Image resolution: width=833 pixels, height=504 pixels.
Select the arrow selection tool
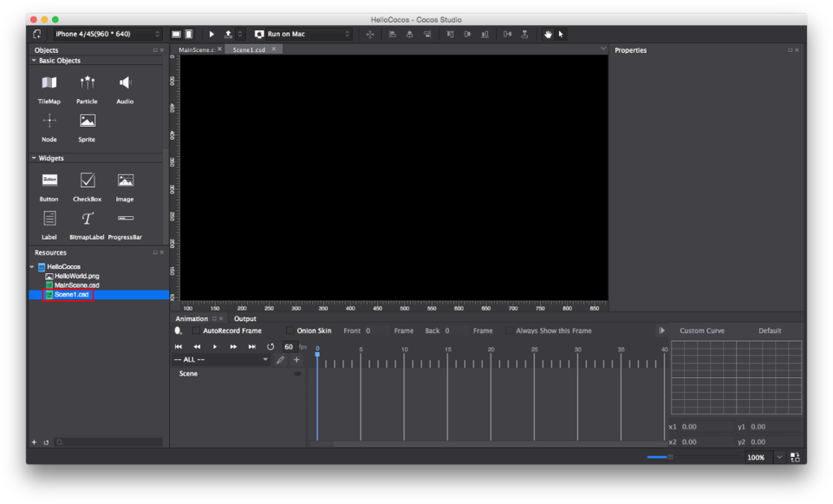561,34
